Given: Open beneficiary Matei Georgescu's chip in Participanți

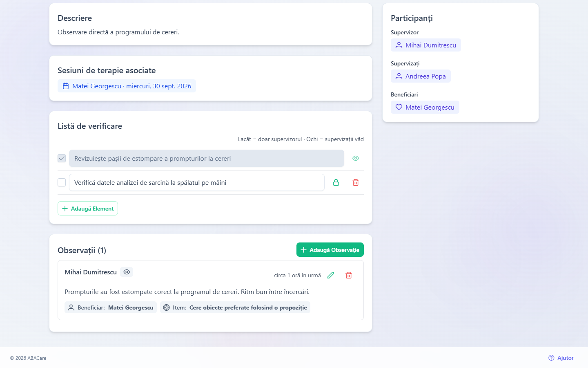Looking at the screenshot, I should pos(425,107).
